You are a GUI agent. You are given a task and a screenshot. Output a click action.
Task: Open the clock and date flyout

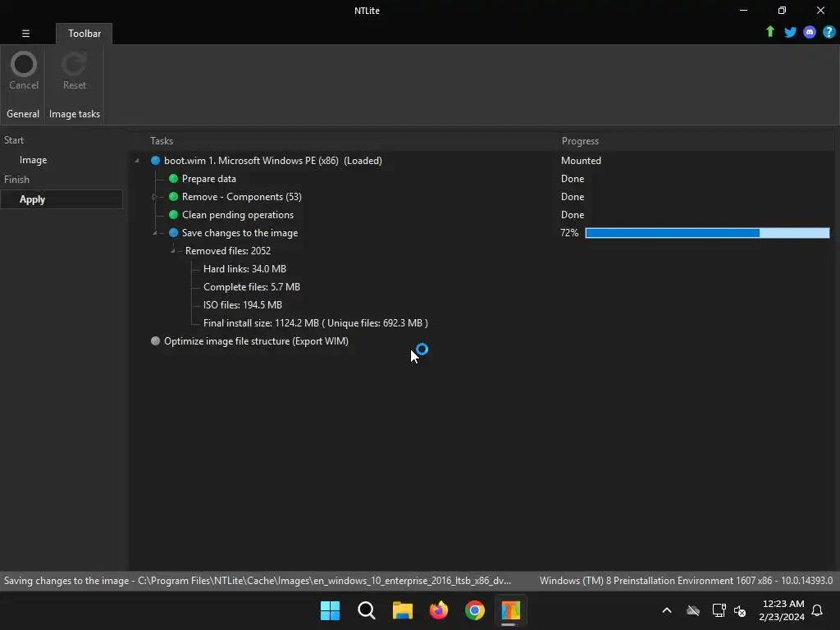[782, 610]
